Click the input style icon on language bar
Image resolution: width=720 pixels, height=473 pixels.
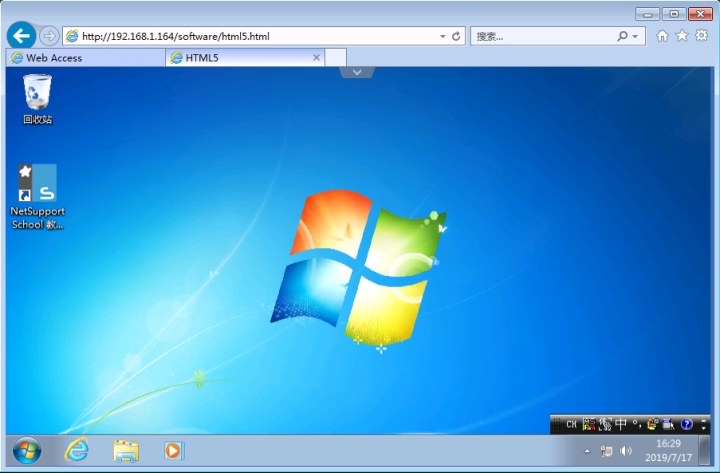[x=605, y=424]
